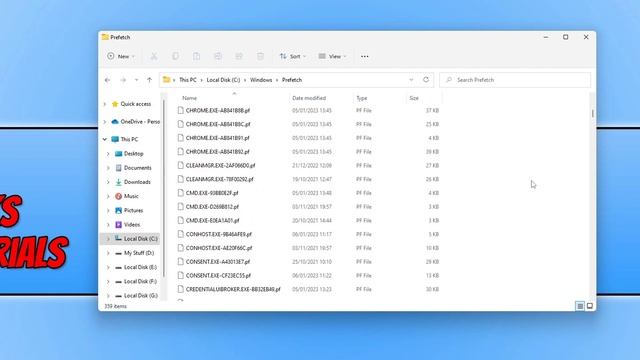Select CREDENTIALUIBROKER.EXE file
The width and height of the screenshot is (640, 360).
233,289
